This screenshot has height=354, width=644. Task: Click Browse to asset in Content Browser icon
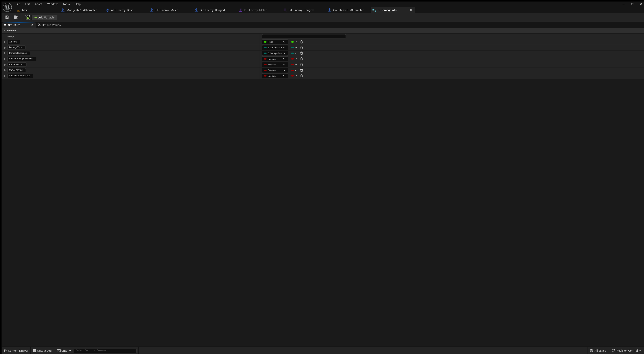tap(16, 17)
